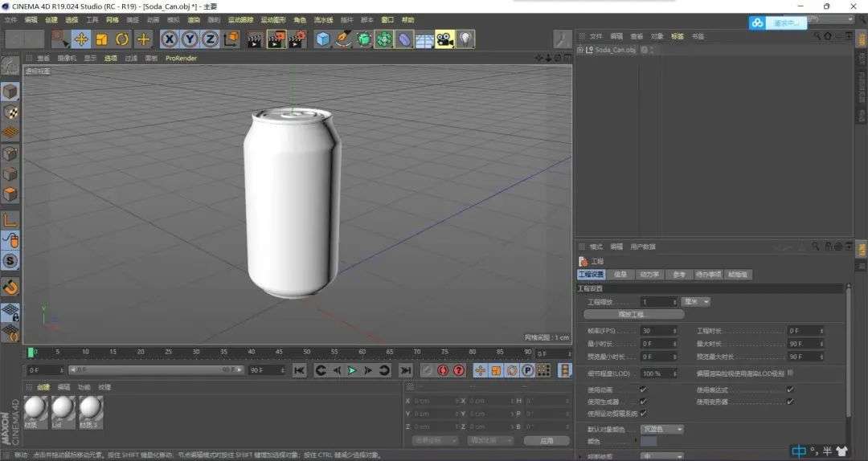Image resolution: width=868 pixels, height=461 pixels.
Task: Expand the 默认对象颜色 dropdown
Action: pyautogui.click(x=663, y=430)
